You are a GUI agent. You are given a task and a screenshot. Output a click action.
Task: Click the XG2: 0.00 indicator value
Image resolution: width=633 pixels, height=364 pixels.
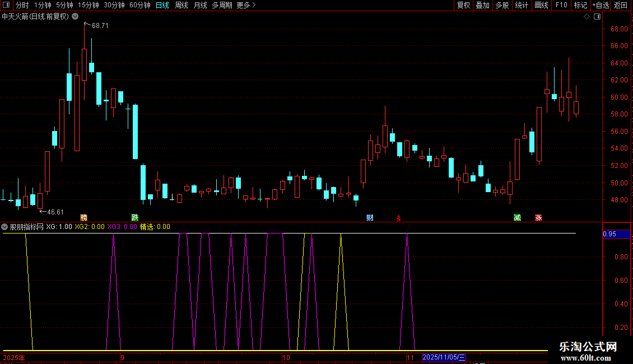click(90, 227)
